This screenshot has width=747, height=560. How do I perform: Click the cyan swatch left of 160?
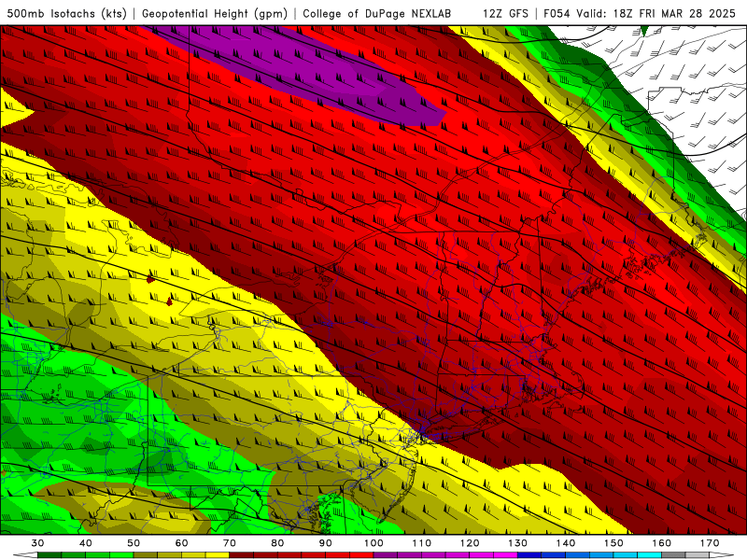coord(650,554)
